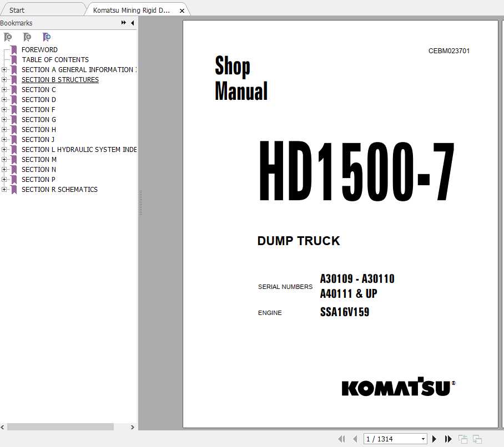This screenshot has height=447, width=504.
Task: Click the Komatsu logo on page
Action: (399, 387)
